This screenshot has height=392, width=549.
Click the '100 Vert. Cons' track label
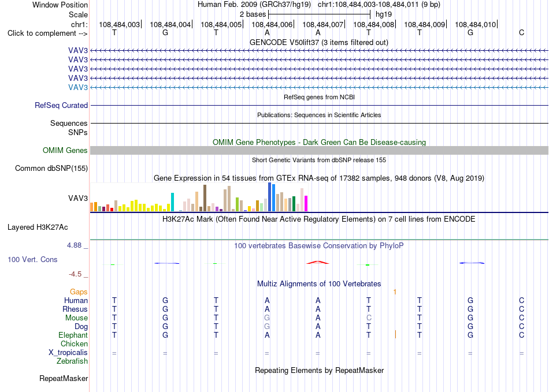coord(32,259)
